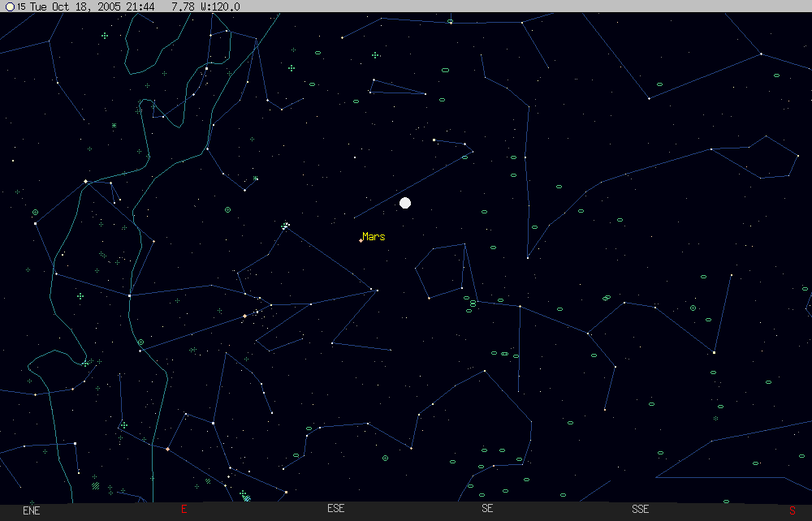Click the SE horizon direction label
The height and width of the screenshot is (521, 812).
[x=487, y=510]
